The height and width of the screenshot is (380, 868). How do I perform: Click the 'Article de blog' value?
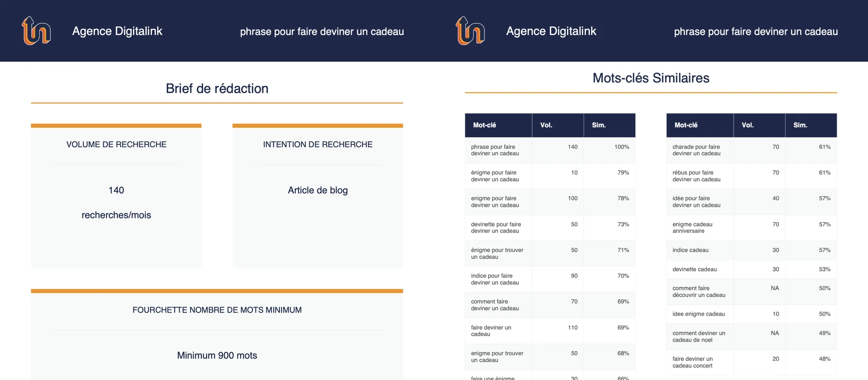click(318, 190)
